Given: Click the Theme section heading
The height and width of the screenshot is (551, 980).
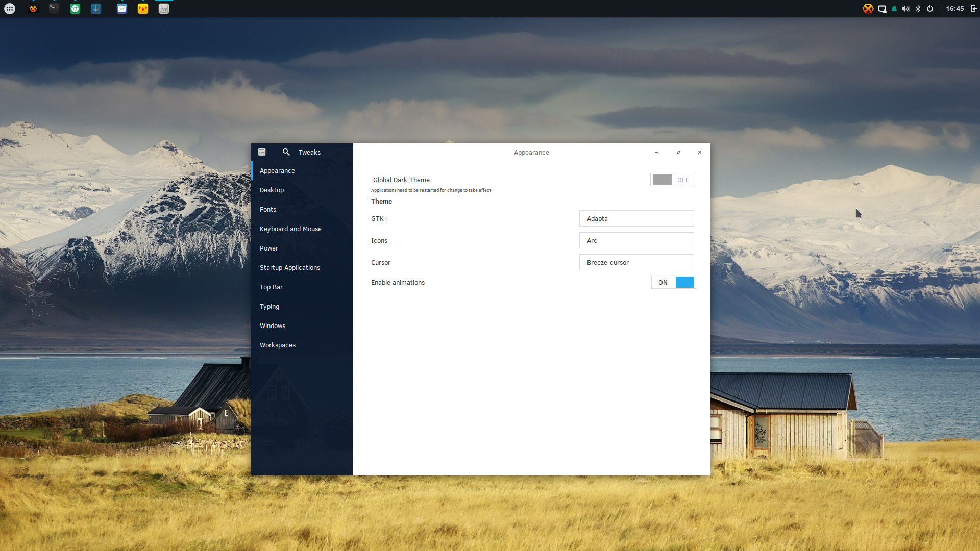Looking at the screenshot, I should pos(381,202).
